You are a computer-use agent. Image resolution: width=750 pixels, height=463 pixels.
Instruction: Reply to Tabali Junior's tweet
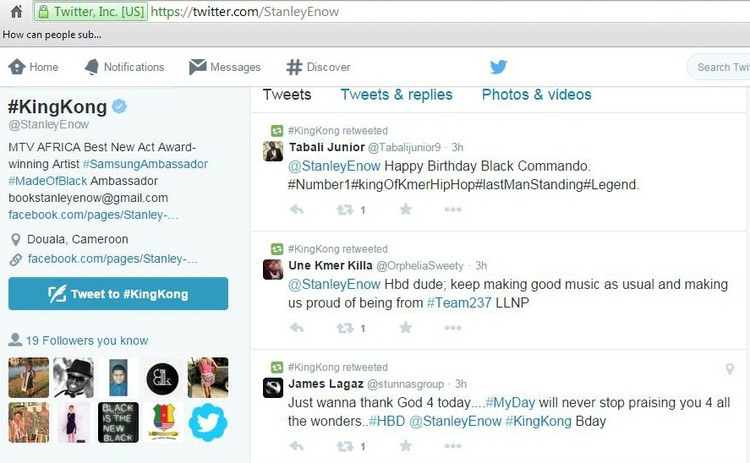(x=297, y=209)
